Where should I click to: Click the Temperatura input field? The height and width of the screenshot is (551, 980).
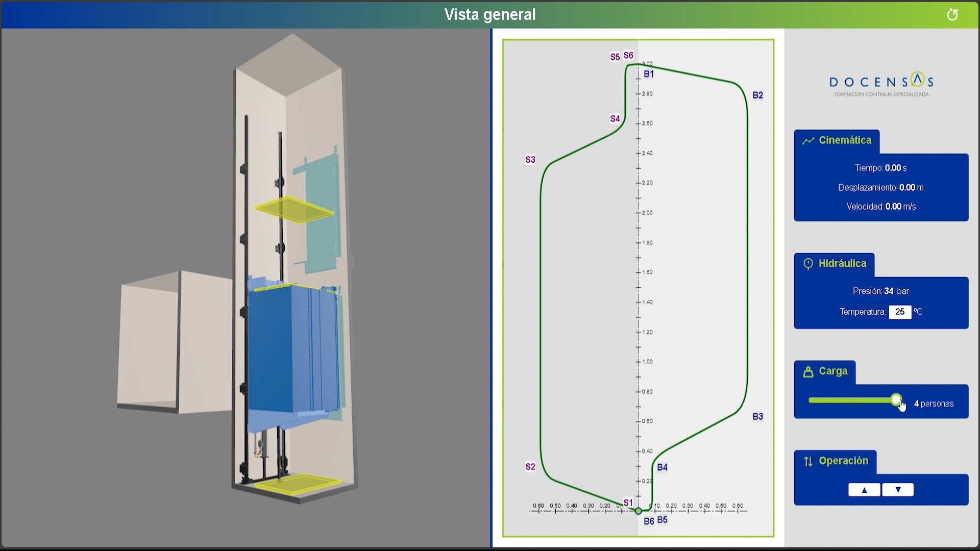[900, 312]
